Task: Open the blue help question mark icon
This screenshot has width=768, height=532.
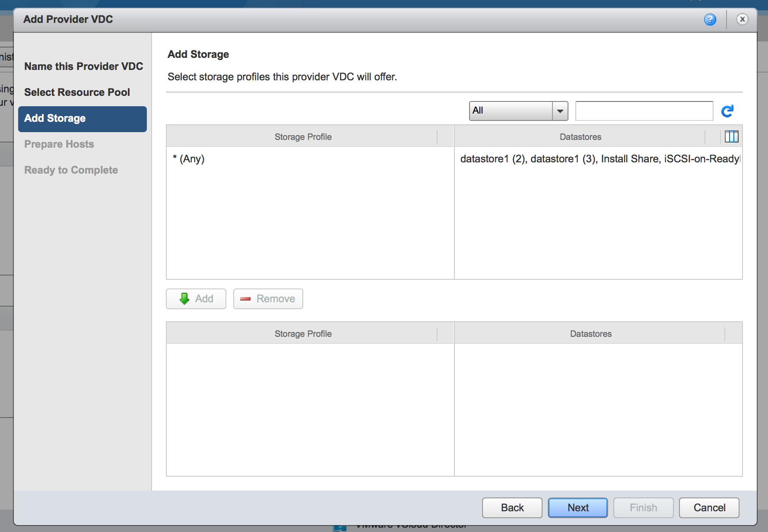Action: 710,19
